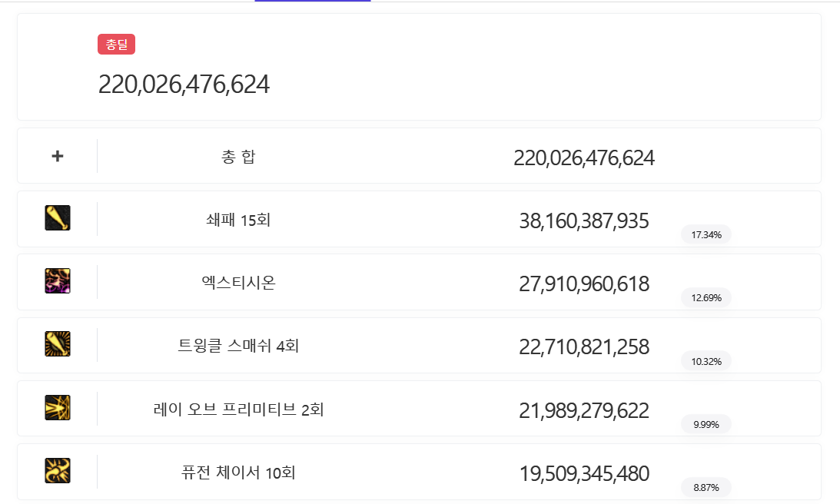Viewport: 840px width, 504px height.
Task: Click the red 총딜 badge
Action: pos(116,45)
